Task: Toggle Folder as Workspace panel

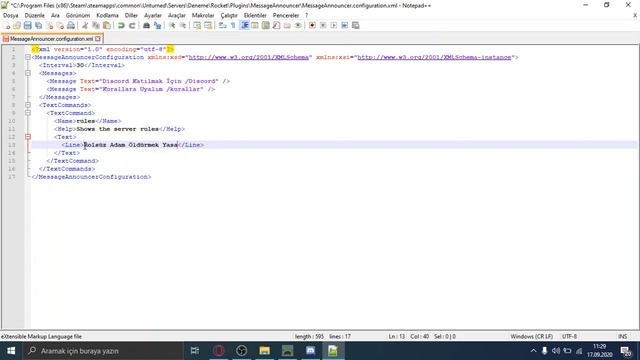Action: tap(287, 25)
